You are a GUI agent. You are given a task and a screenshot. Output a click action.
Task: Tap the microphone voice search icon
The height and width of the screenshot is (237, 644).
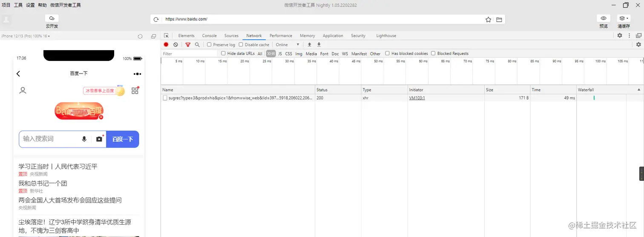84,139
